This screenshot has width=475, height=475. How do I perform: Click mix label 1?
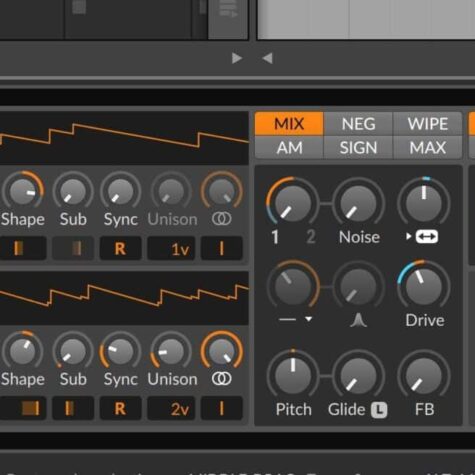[x=275, y=237]
